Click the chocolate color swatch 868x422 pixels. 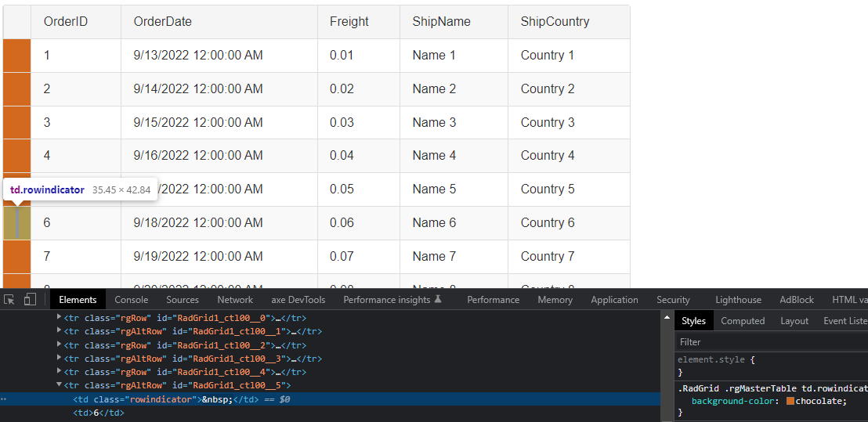(x=790, y=402)
